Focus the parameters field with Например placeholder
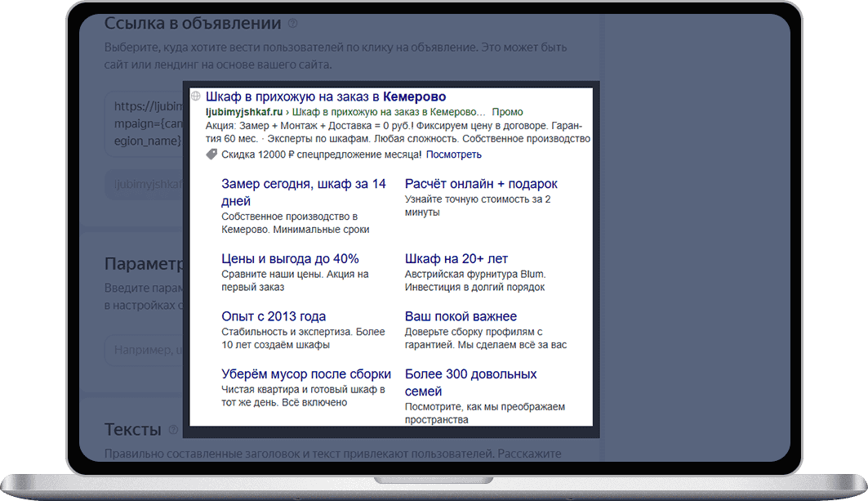This screenshot has width=868, height=501. 144,350
